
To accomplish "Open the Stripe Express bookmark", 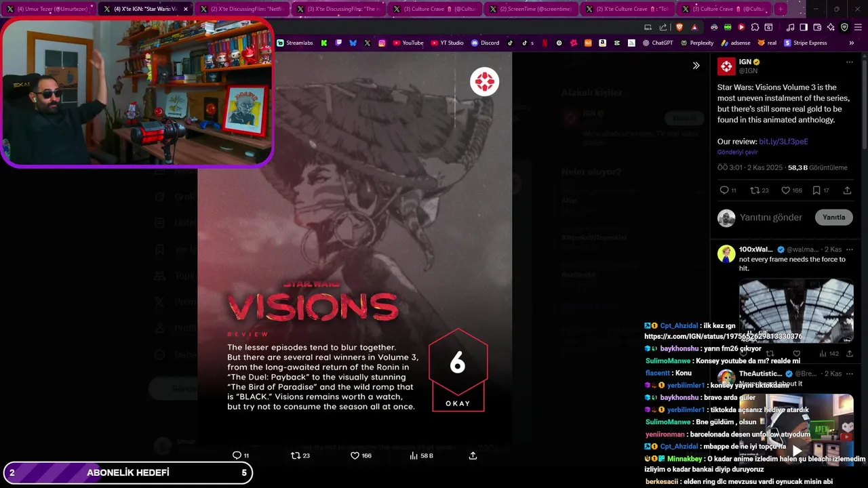I will pos(805,43).
